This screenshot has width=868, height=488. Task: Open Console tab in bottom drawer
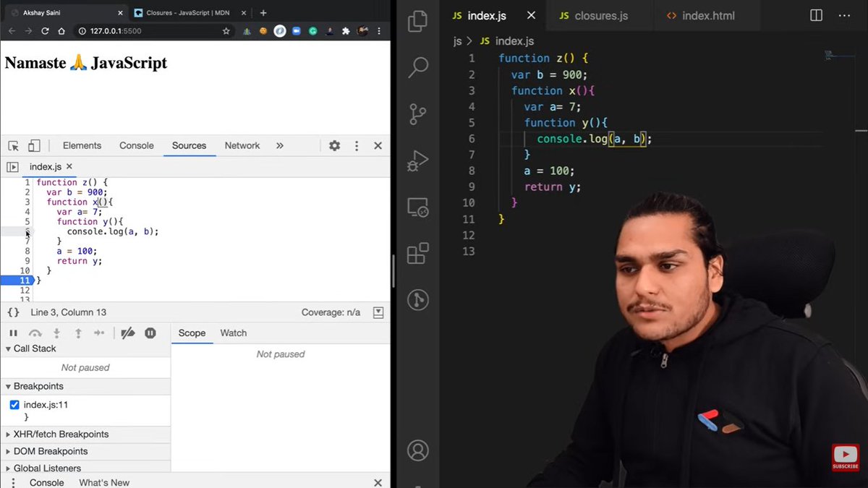coord(46,482)
